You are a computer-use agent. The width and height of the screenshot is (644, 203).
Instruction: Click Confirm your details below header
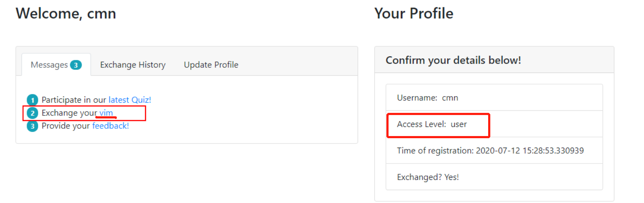pyautogui.click(x=453, y=60)
